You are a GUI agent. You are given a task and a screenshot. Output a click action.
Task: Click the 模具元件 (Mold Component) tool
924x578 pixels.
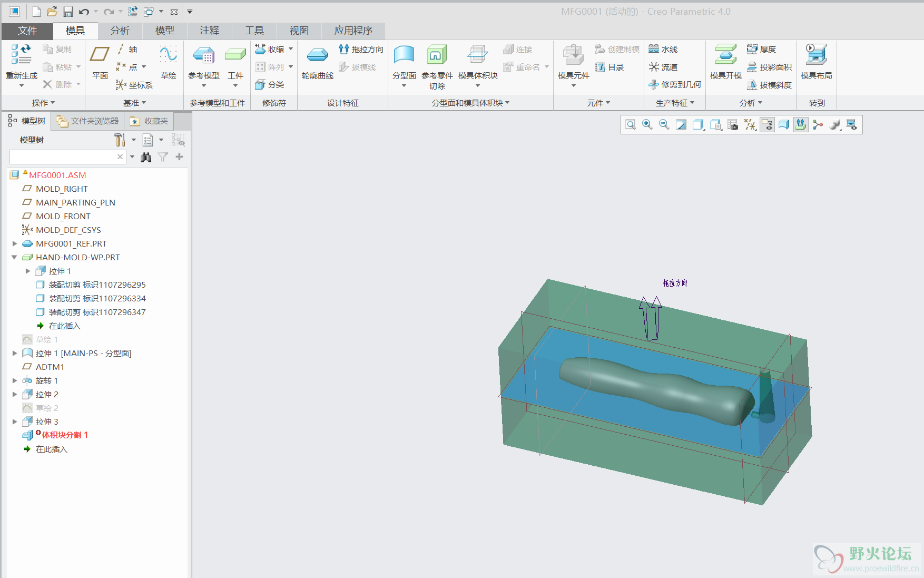pyautogui.click(x=574, y=65)
